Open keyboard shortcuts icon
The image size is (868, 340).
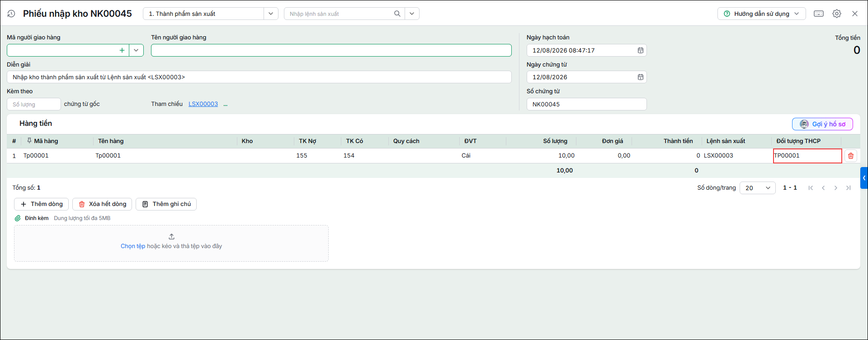[819, 14]
